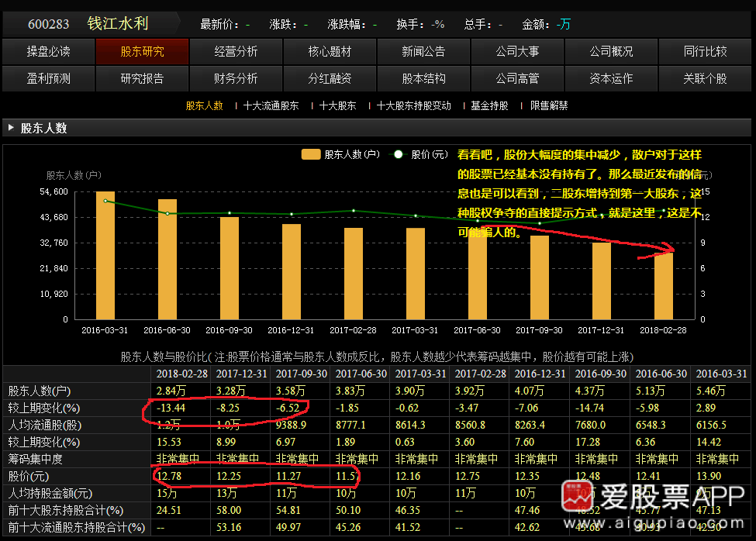Click the 2017-12-31 bar in chart
This screenshot has width=756, height=541.
[601, 281]
